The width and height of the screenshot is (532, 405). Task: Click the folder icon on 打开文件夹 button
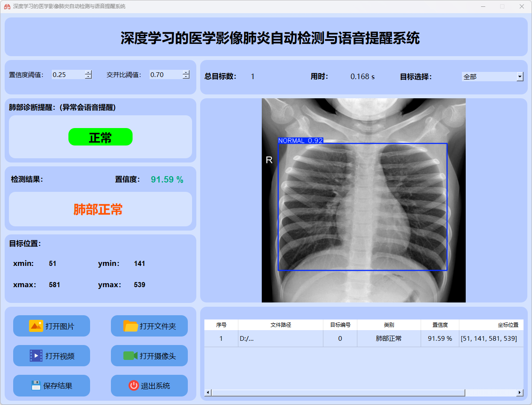(x=131, y=326)
